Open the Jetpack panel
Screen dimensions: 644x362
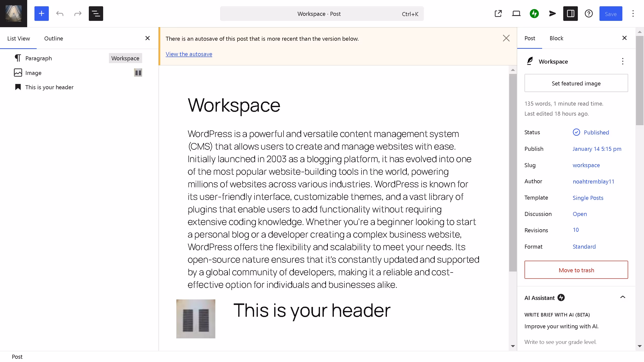[534, 14]
